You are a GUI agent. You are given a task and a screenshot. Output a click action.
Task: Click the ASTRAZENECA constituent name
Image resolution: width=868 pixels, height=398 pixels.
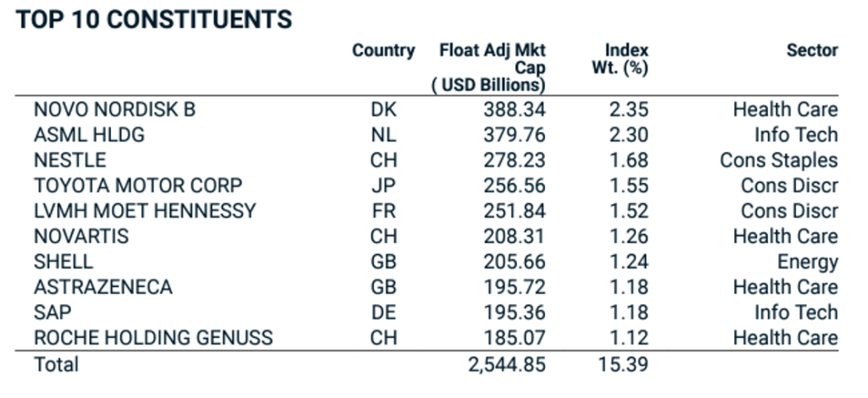coord(103,287)
